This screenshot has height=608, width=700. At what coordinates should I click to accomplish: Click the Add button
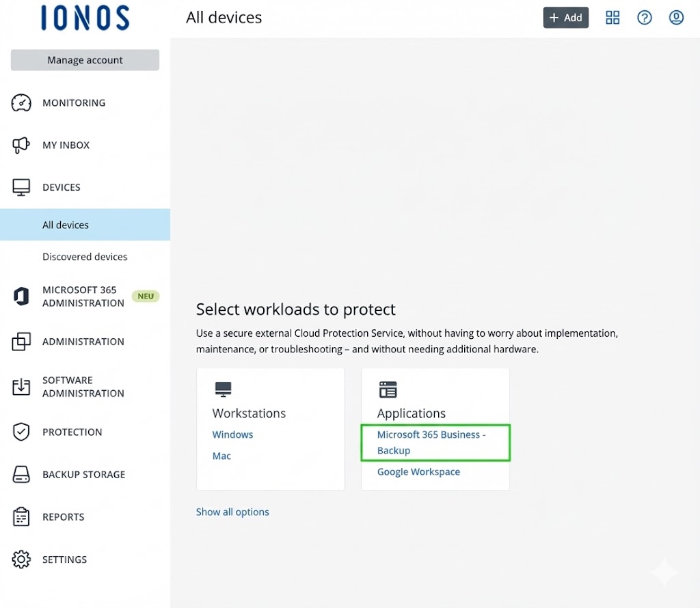click(x=565, y=17)
